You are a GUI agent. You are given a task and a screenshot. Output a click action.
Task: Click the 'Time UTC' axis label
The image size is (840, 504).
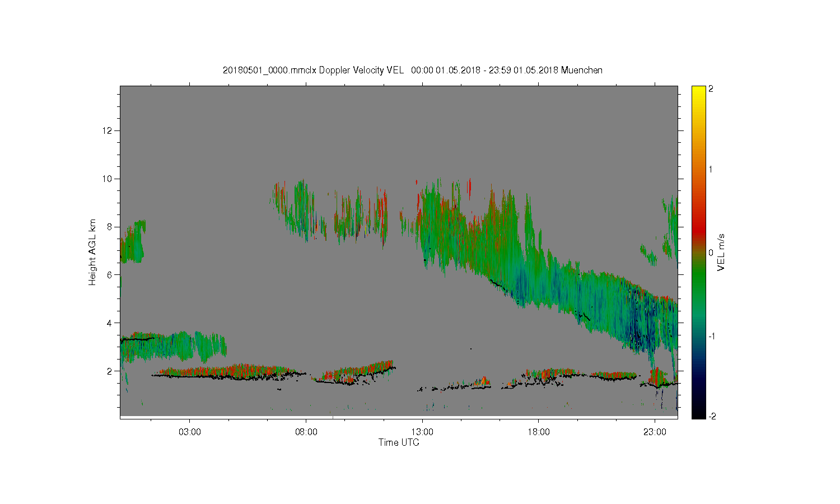399,442
